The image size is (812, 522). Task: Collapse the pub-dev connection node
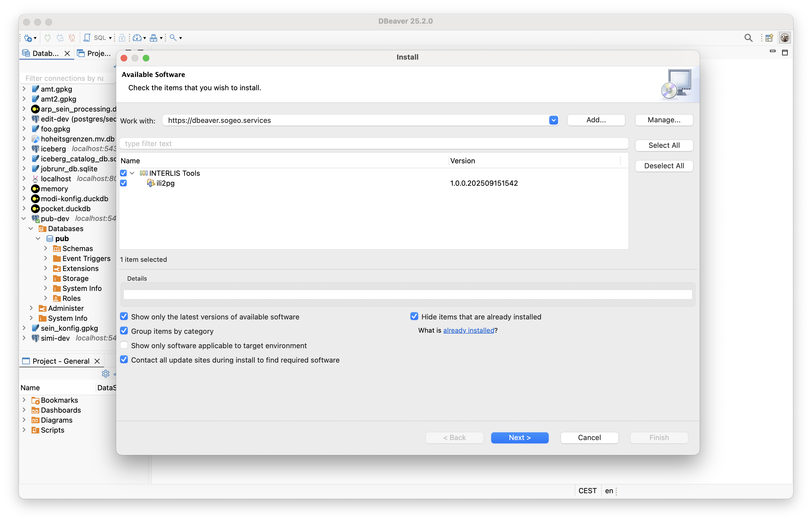tap(24, 219)
